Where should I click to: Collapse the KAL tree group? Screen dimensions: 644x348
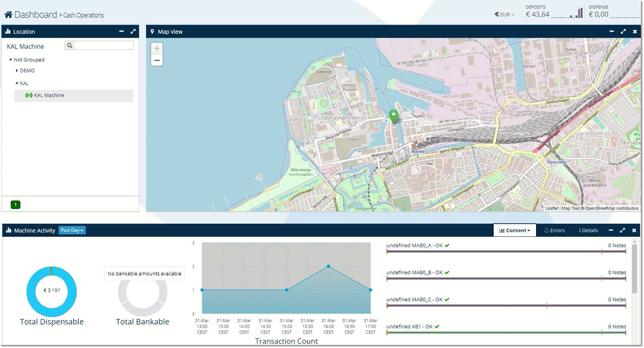pos(17,83)
